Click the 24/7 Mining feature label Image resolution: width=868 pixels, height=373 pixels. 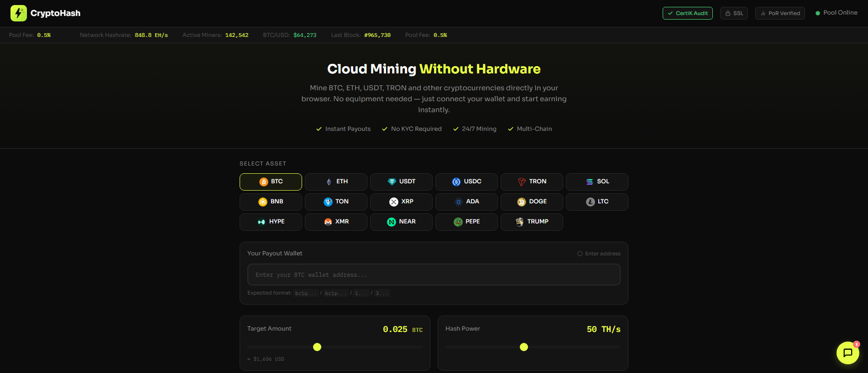pyautogui.click(x=479, y=129)
